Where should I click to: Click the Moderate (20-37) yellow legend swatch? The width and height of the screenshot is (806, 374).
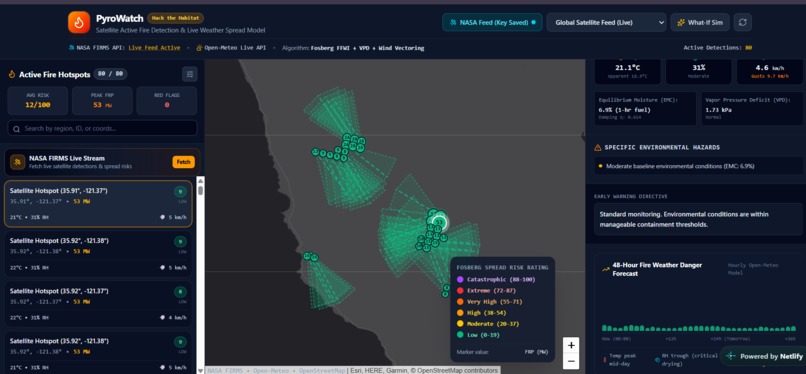(460, 324)
